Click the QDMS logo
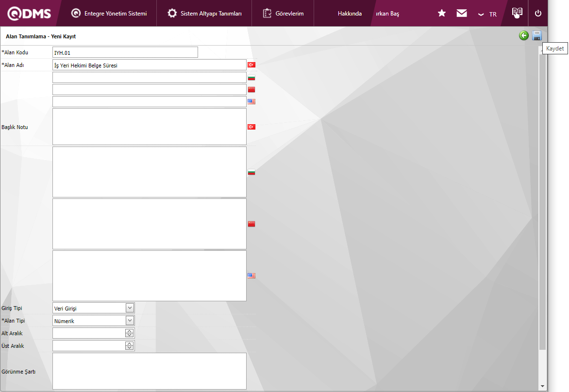This screenshot has width=569, height=392. (29, 14)
